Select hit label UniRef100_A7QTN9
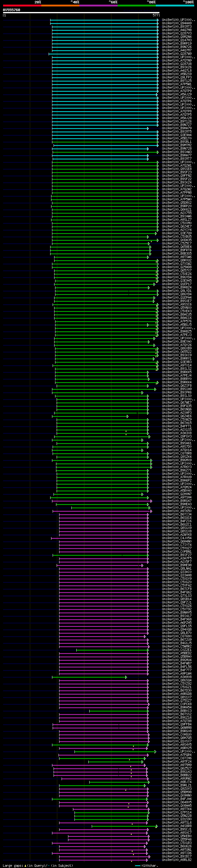 (177, 61)
